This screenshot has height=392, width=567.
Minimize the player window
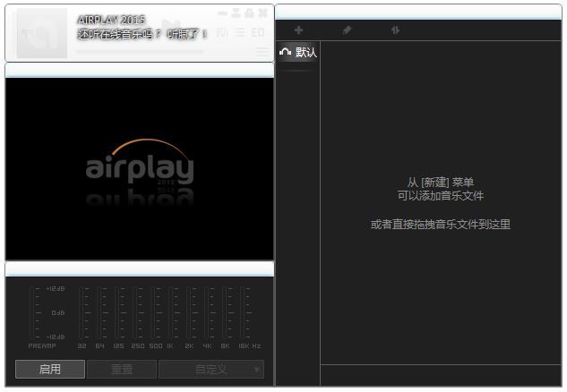click(x=222, y=13)
